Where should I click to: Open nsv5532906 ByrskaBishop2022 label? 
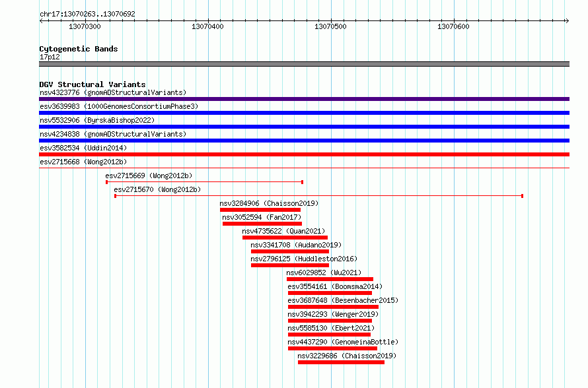pos(97,120)
